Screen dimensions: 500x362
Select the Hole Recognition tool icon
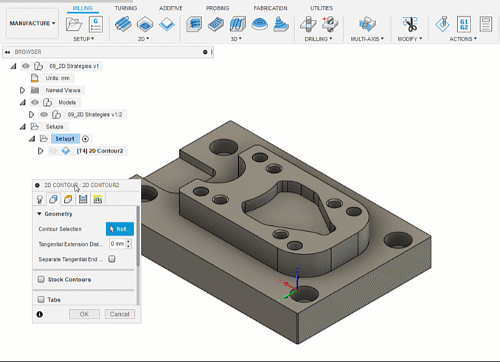pyautogui.click(x=330, y=25)
